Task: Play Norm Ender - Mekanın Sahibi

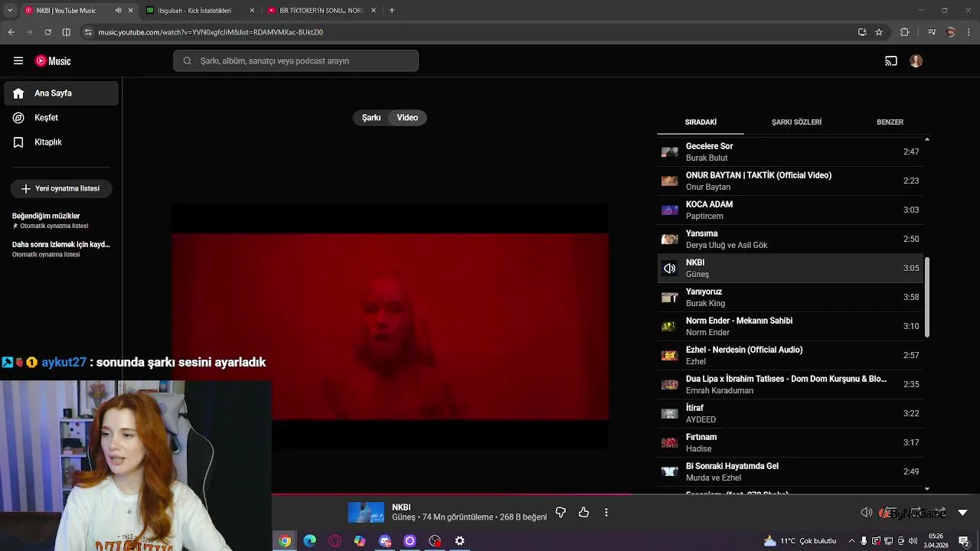Action: [790, 326]
